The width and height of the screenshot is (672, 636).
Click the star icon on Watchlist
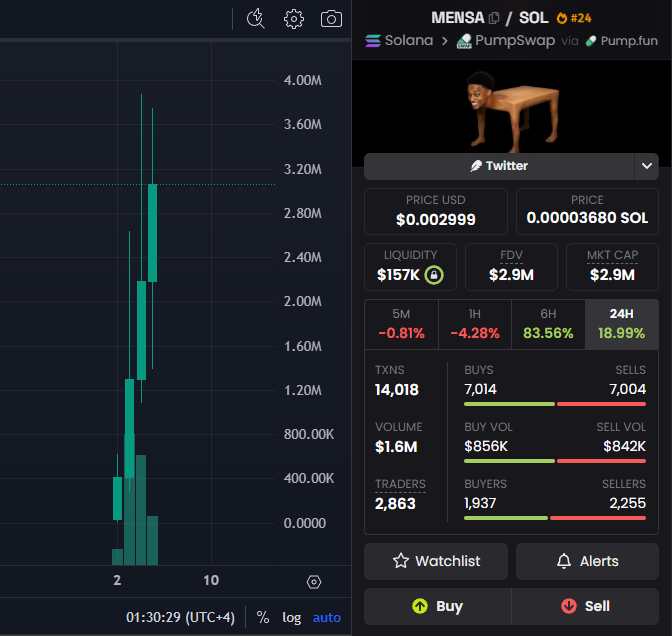pyautogui.click(x=401, y=561)
